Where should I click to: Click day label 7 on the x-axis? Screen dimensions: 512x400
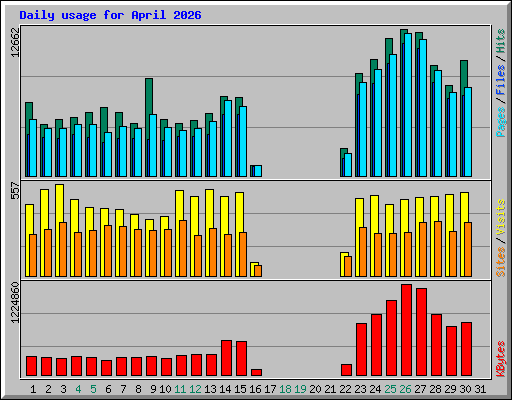click(x=123, y=389)
